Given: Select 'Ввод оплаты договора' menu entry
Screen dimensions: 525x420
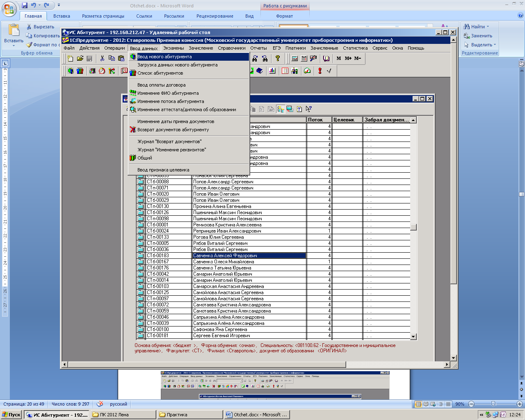Looking at the screenshot, I should point(189,85).
